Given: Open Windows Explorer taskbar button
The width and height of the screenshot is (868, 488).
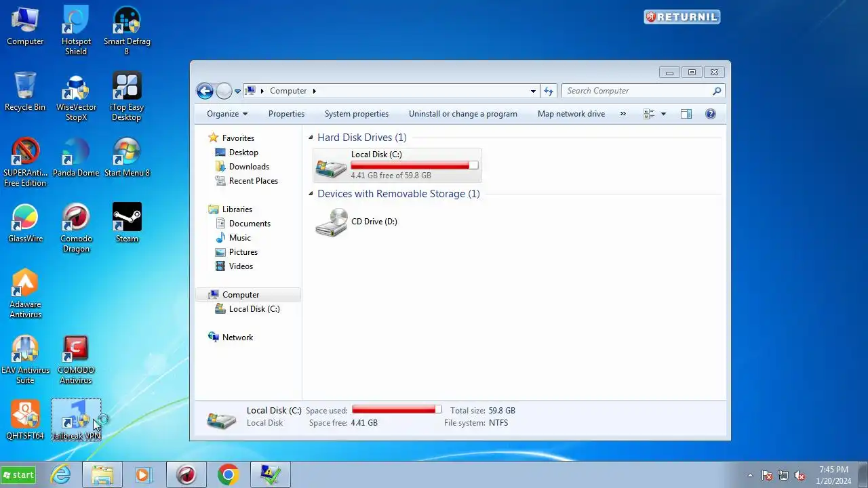Looking at the screenshot, I should (x=102, y=475).
